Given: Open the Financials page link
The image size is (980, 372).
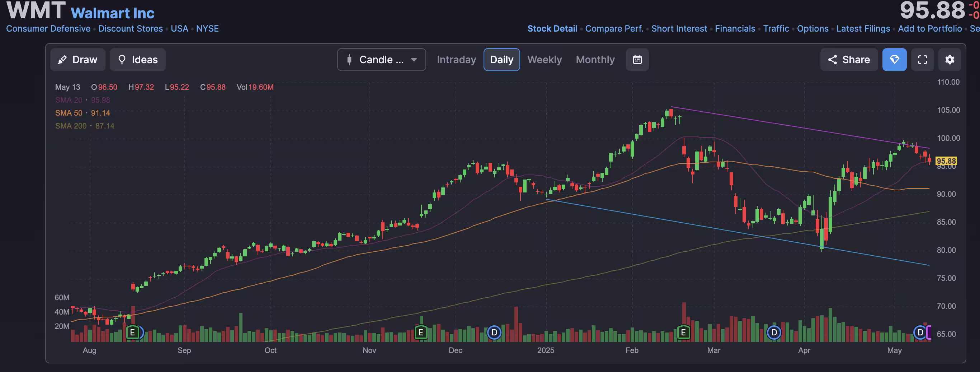Looking at the screenshot, I should 735,29.
